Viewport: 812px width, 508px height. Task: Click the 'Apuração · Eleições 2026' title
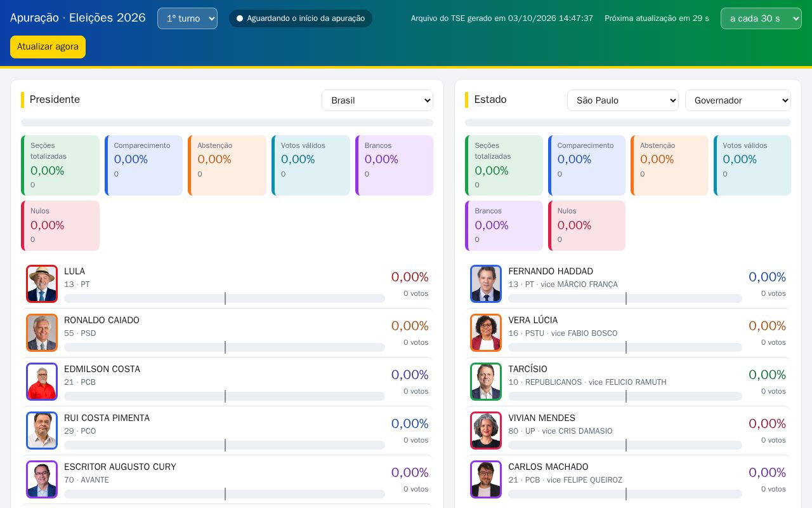(78, 18)
